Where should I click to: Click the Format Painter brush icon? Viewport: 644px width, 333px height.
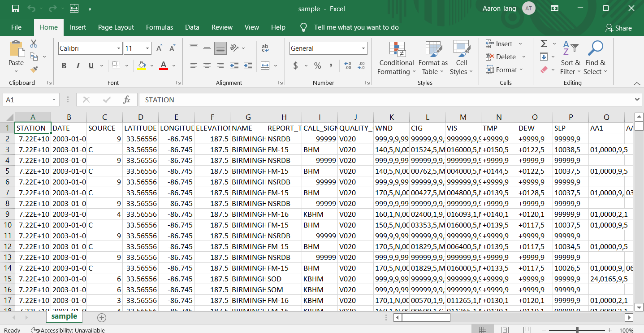[34, 69]
